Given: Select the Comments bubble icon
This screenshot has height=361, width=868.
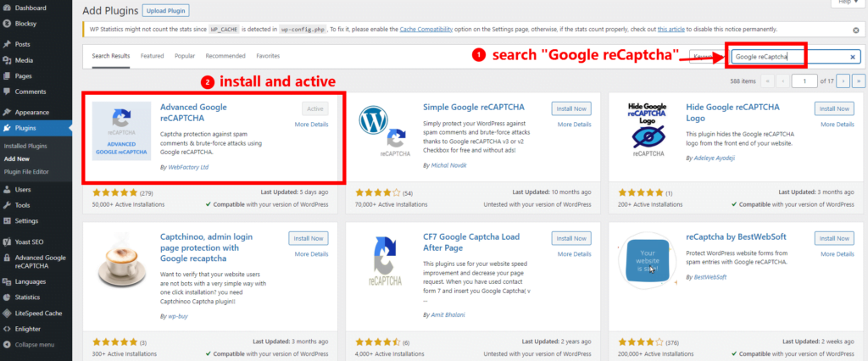Looking at the screenshot, I should (7, 92).
